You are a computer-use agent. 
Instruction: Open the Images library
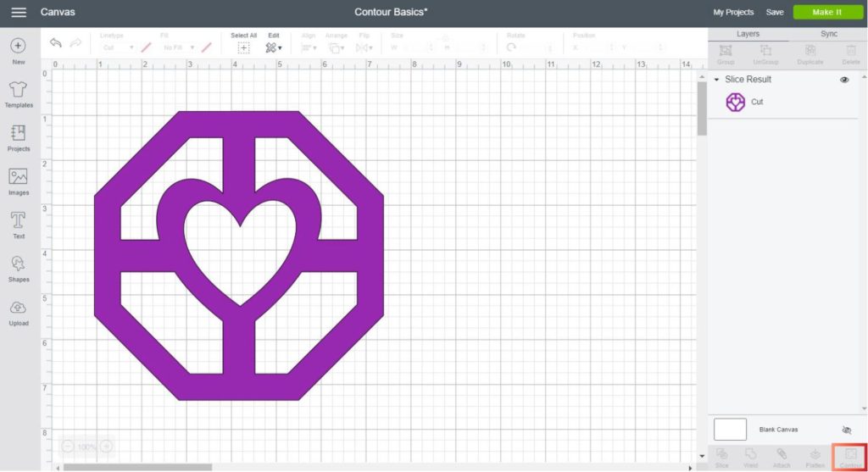[x=19, y=181]
